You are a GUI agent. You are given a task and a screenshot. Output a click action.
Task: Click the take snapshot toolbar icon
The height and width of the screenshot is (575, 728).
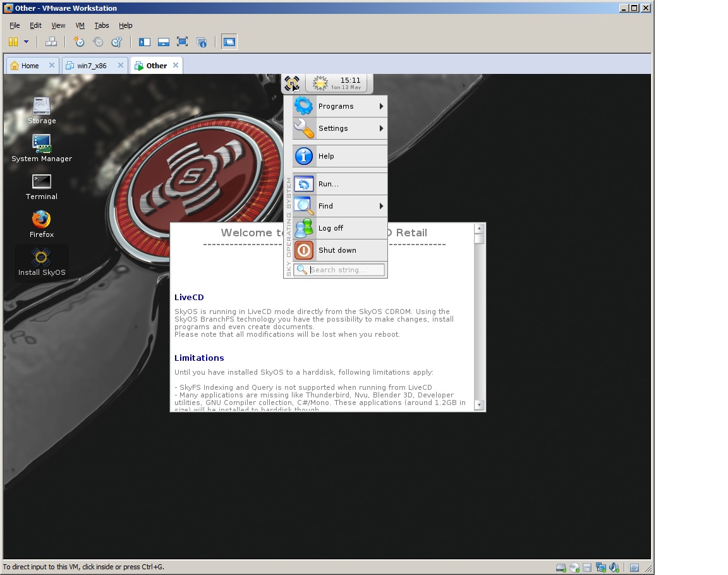pyautogui.click(x=79, y=42)
